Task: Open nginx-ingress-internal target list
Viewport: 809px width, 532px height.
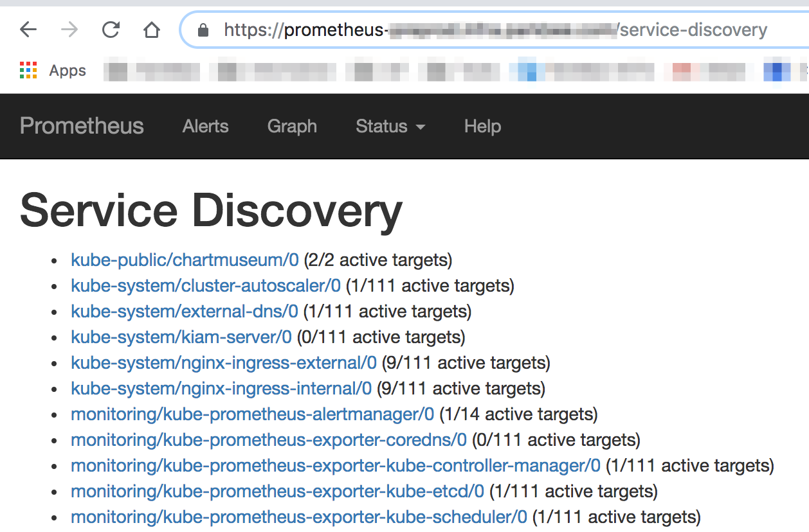Action: pyautogui.click(x=221, y=388)
